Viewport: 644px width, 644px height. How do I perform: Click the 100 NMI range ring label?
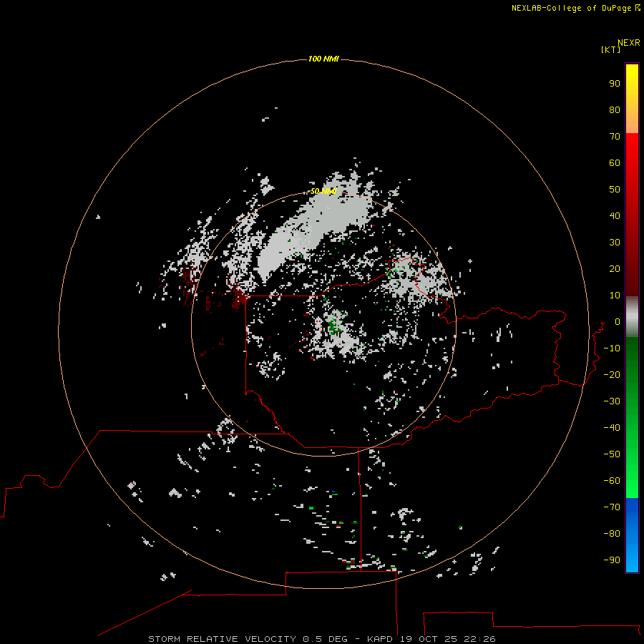click(323, 59)
